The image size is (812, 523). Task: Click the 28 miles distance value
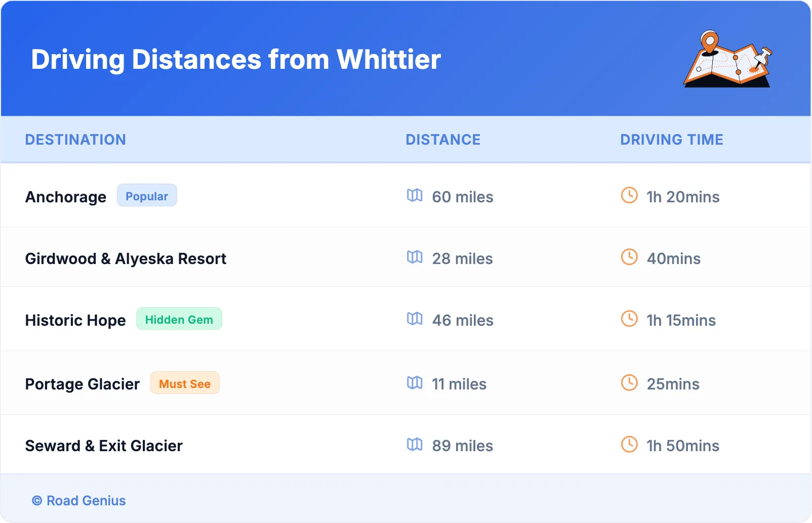click(463, 258)
